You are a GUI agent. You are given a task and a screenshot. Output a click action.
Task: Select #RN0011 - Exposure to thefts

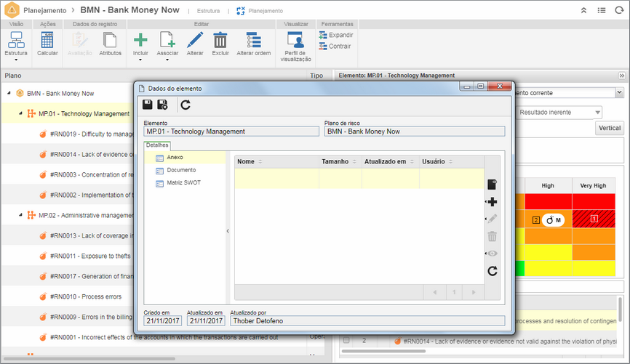coord(90,256)
